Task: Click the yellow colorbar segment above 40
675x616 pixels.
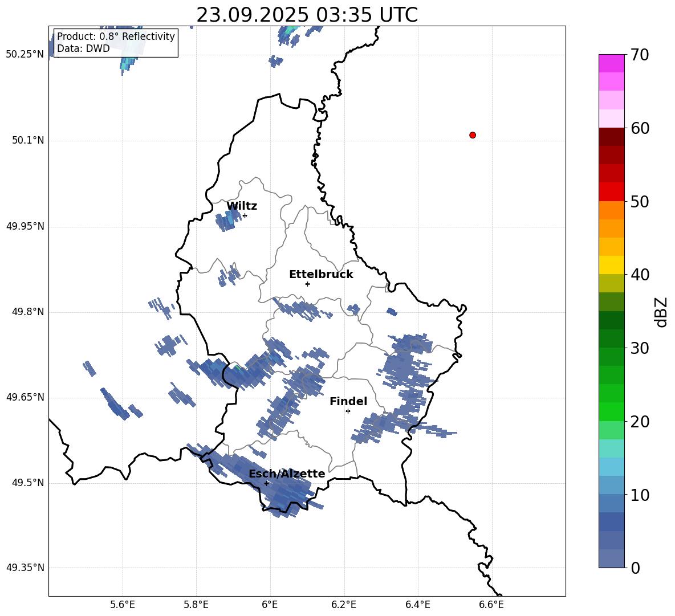Action: [x=611, y=265]
